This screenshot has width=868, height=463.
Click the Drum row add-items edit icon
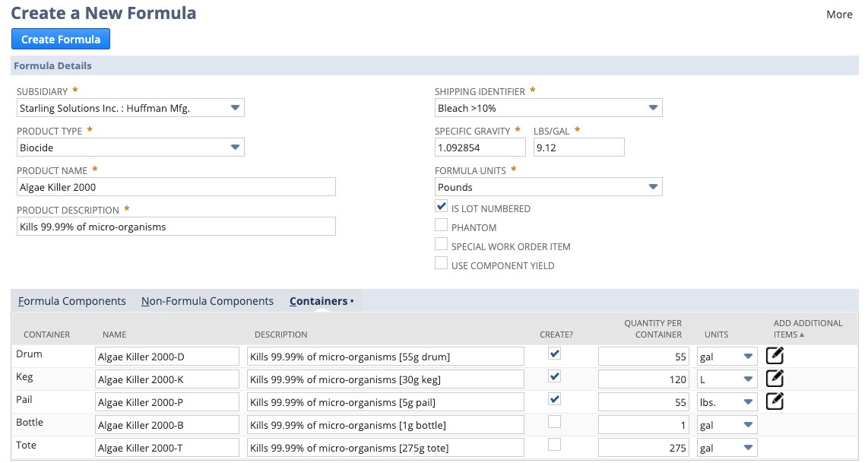pos(775,355)
